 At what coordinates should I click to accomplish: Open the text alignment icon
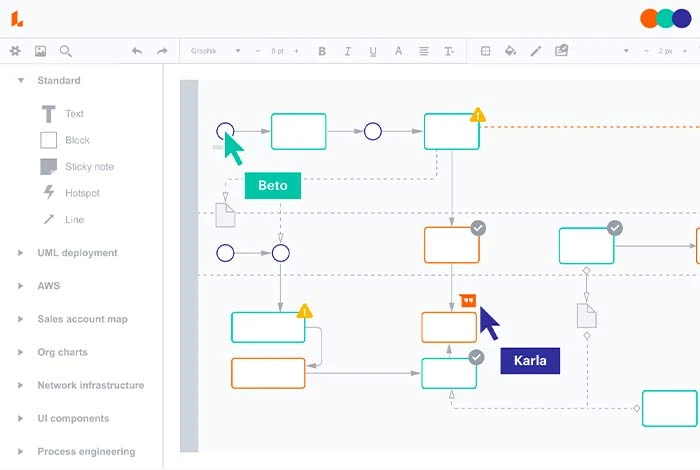pos(424,51)
